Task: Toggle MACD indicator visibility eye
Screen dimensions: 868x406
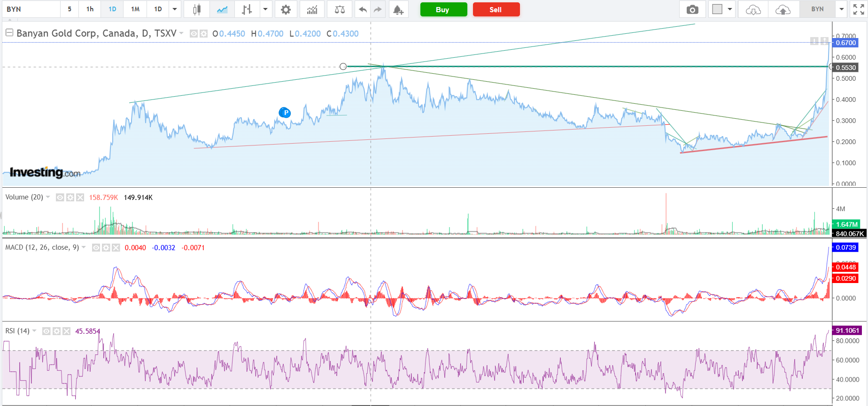Action: pyautogui.click(x=96, y=248)
